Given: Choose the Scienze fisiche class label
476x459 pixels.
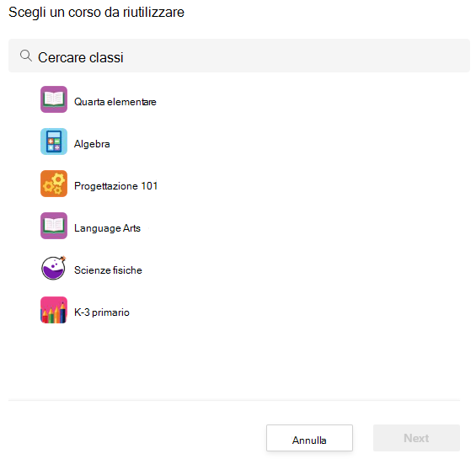Looking at the screenshot, I should click(108, 270).
